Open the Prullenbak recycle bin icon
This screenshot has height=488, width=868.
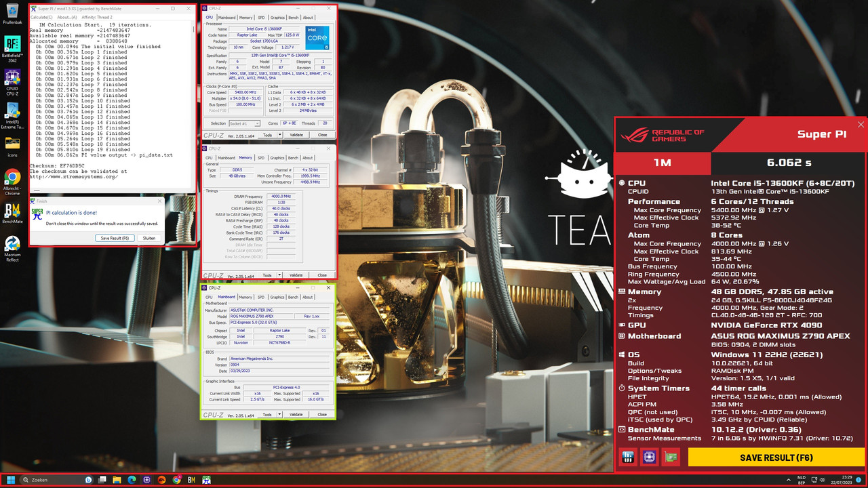(12, 14)
